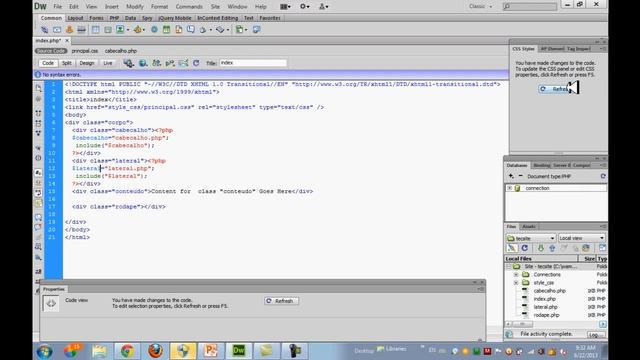Select rodape.php in Local Files

546,315
